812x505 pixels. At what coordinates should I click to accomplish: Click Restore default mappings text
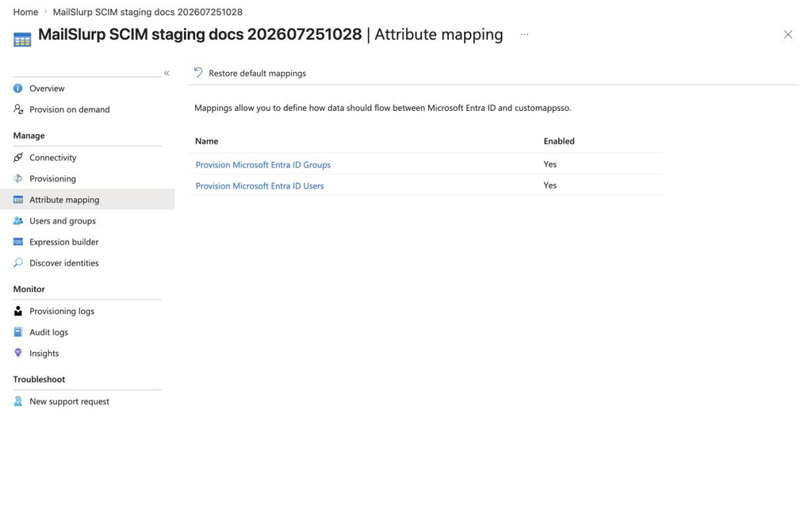258,73
